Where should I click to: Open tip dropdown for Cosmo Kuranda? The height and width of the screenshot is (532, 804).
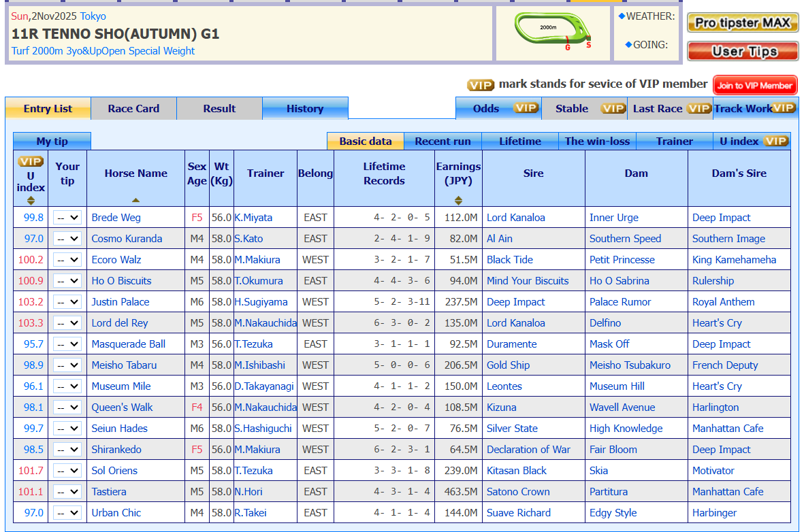(67, 238)
